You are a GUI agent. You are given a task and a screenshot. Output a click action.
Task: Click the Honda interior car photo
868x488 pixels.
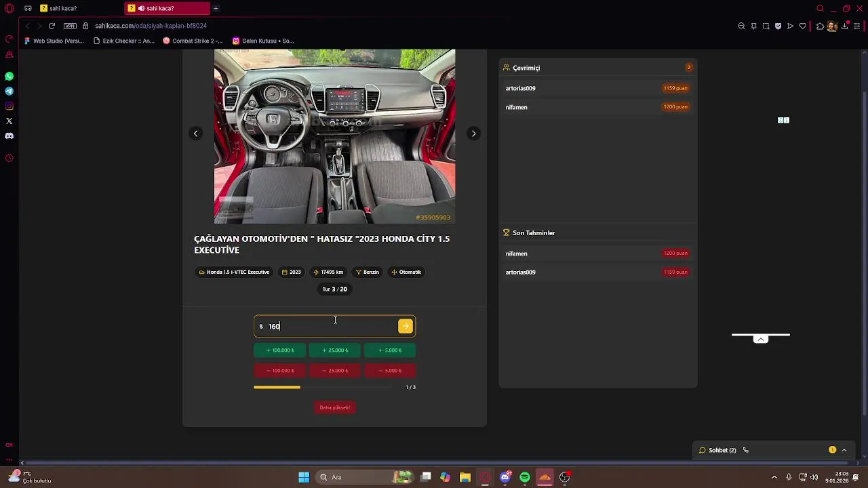coord(334,136)
